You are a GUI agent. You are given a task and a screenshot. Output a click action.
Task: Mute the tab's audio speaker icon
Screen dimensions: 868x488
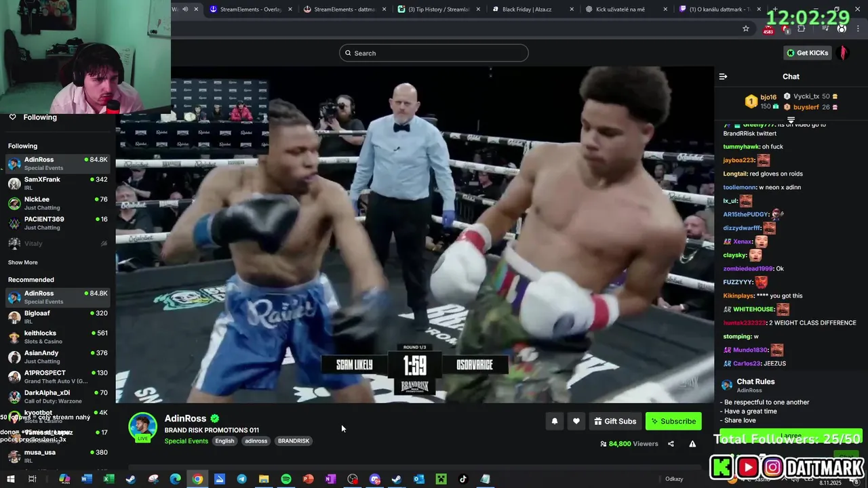point(185,9)
